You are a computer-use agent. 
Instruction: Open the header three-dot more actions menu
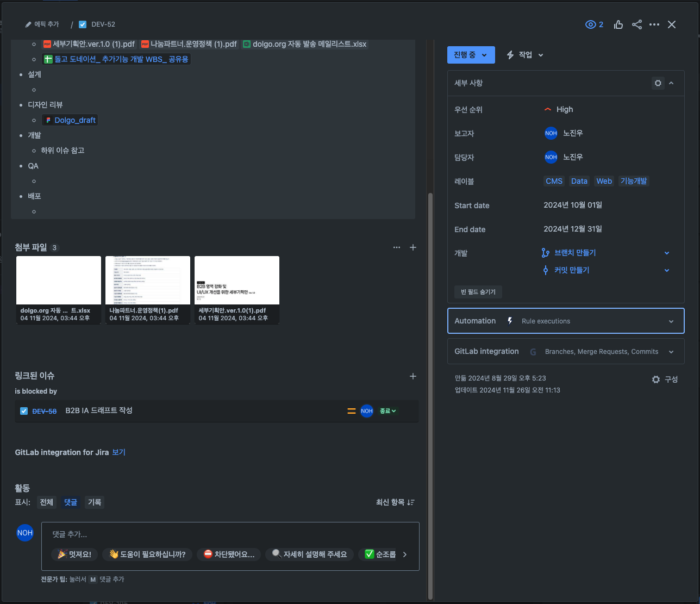click(x=654, y=24)
